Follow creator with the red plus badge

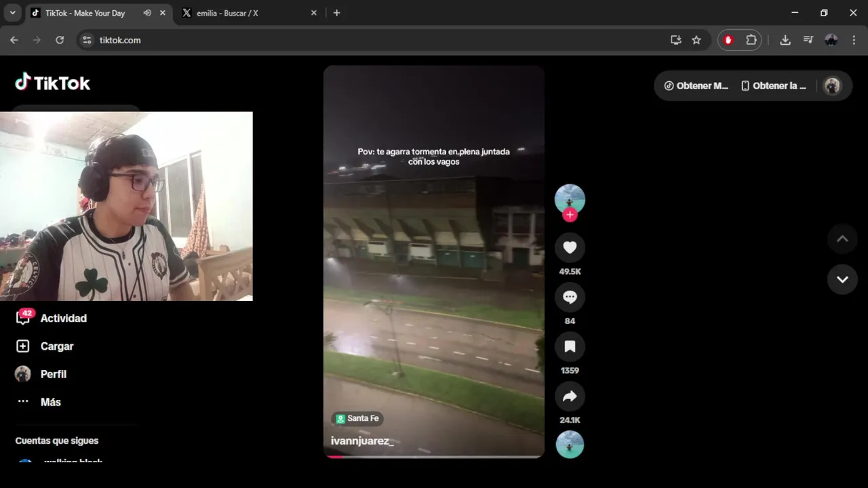pos(570,215)
